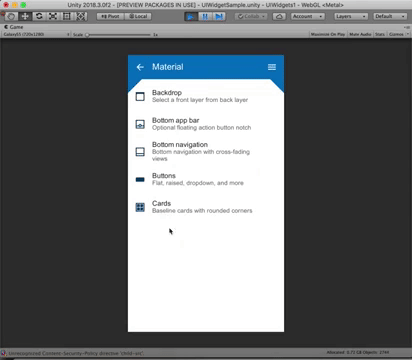
Task: Click the Play button
Action: 191,16
